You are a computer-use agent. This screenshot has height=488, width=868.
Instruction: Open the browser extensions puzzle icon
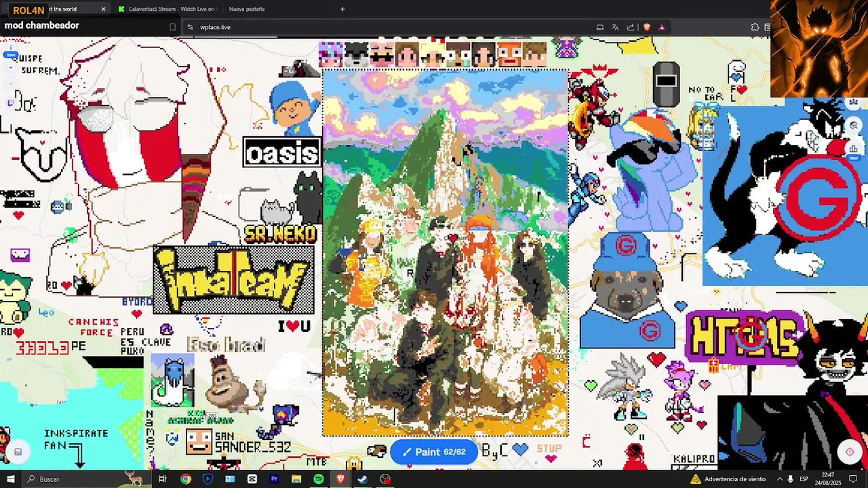pos(755,27)
